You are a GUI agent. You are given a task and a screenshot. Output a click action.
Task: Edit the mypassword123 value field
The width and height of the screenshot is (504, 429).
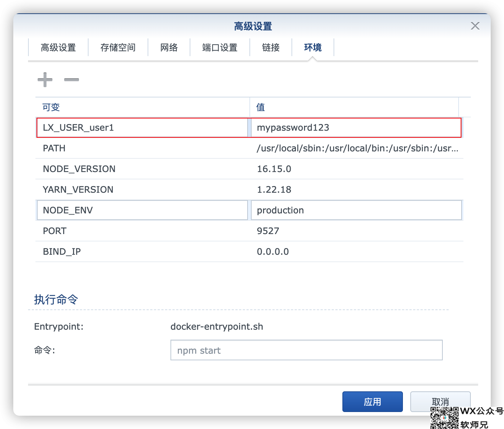pos(356,128)
